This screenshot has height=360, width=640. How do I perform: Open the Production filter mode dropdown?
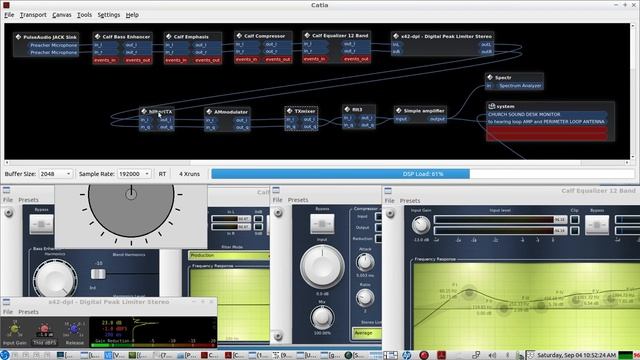pos(229,256)
